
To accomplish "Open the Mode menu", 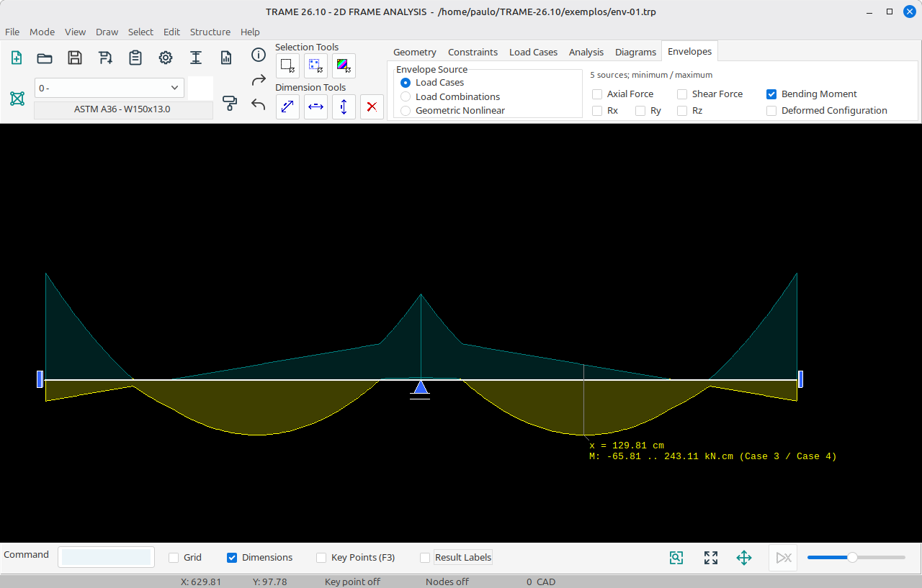I will tap(42, 32).
